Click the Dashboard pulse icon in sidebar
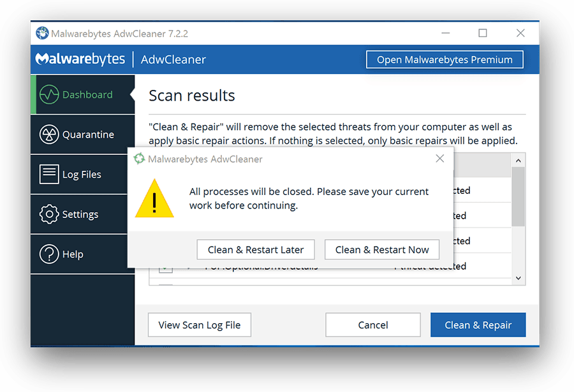574x392 pixels. click(x=49, y=95)
